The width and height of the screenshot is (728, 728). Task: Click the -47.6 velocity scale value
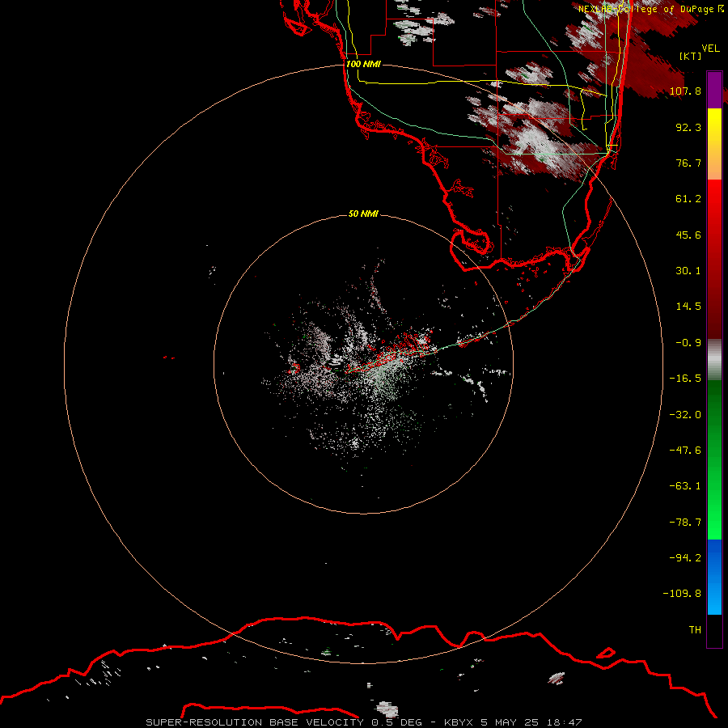point(685,451)
